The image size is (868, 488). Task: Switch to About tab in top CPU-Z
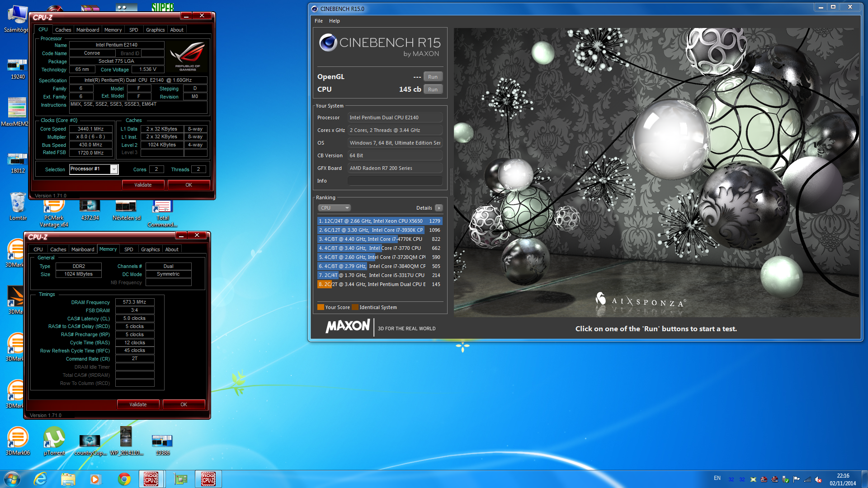[177, 30]
